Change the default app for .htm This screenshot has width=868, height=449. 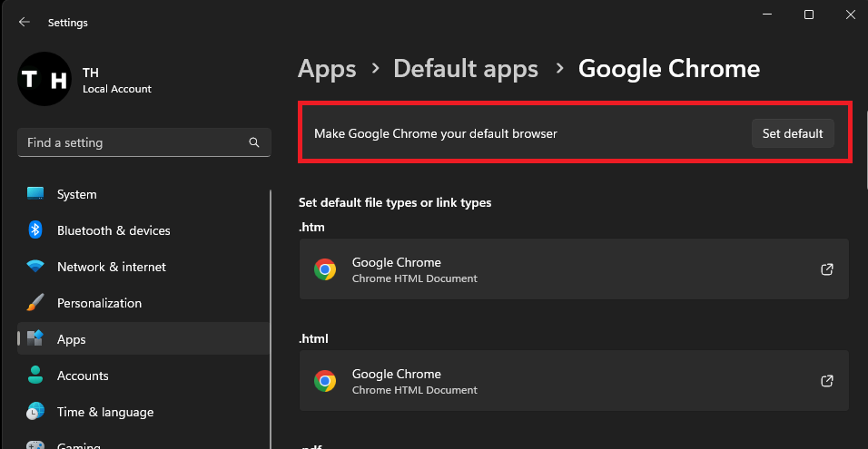click(574, 269)
